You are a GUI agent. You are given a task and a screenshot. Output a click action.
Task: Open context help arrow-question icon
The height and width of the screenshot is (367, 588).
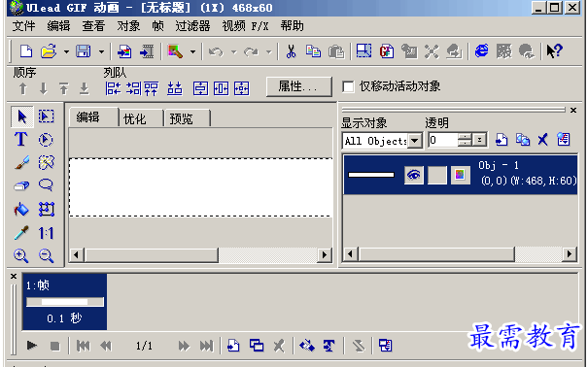[x=554, y=50]
